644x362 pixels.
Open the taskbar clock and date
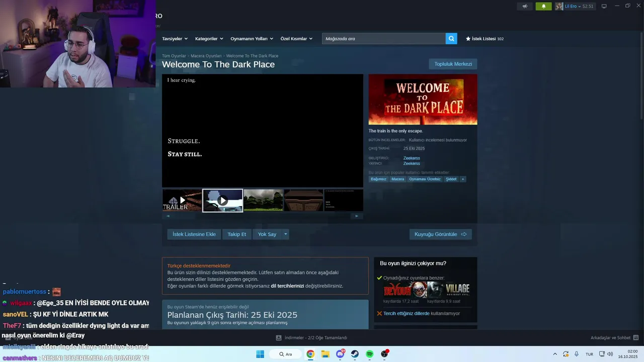click(629, 354)
